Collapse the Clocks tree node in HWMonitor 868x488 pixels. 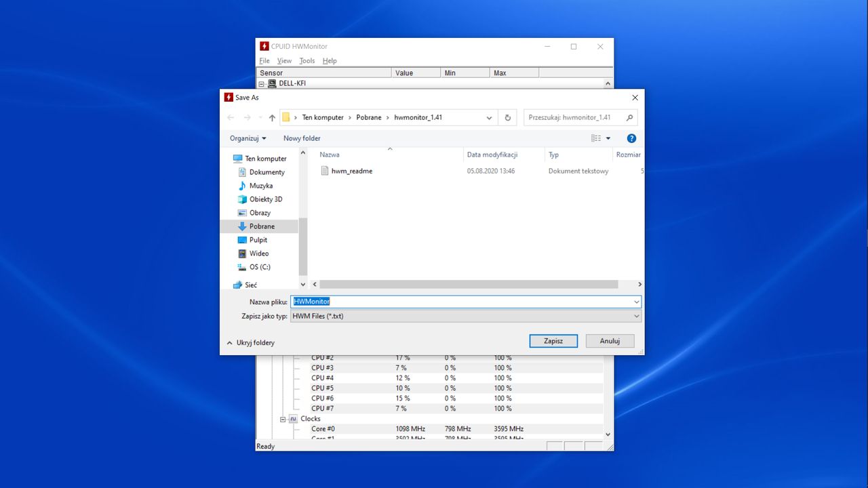point(283,419)
